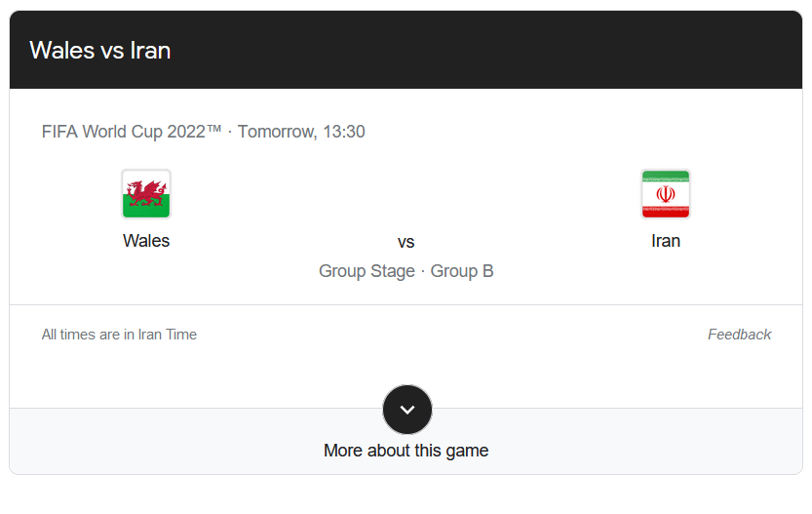Click the Iran flag icon

666,193
